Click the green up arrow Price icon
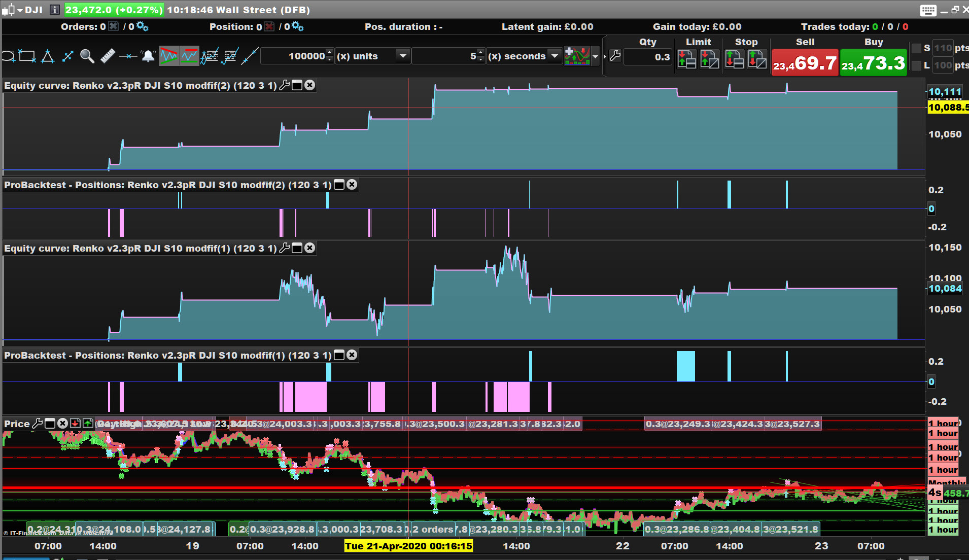Image resolution: width=969 pixels, height=560 pixels. click(88, 424)
